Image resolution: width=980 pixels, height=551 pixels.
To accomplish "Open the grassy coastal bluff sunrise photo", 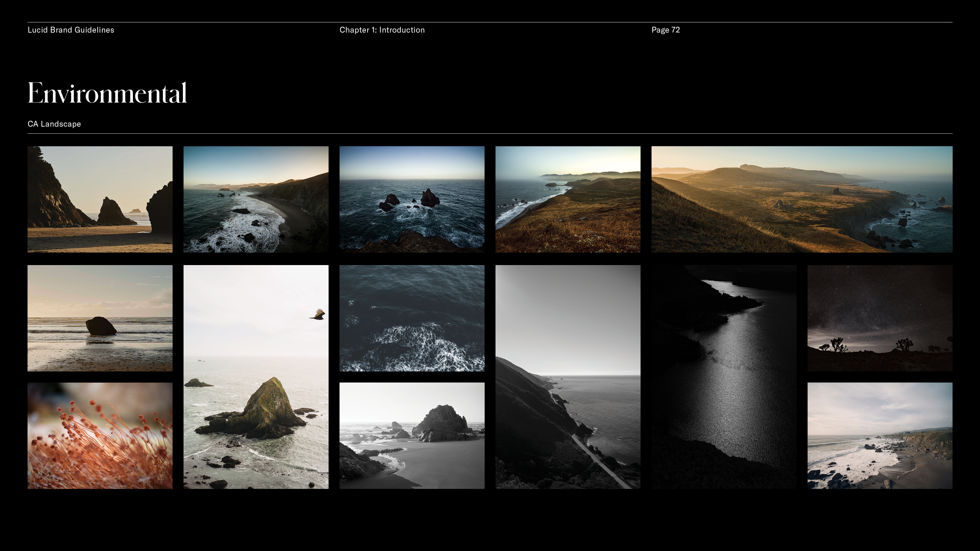I will (x=568, y=199).
